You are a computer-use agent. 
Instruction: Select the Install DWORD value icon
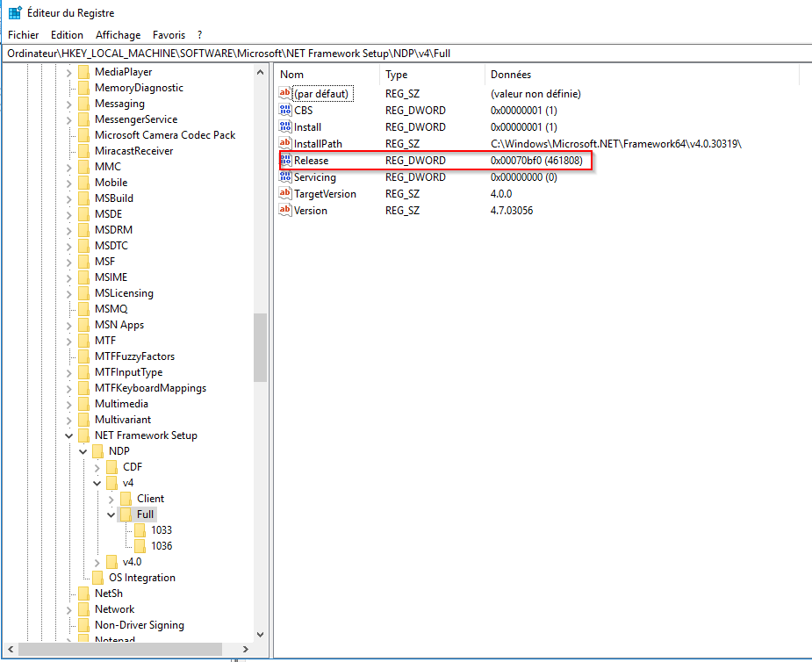click(285, 127)
